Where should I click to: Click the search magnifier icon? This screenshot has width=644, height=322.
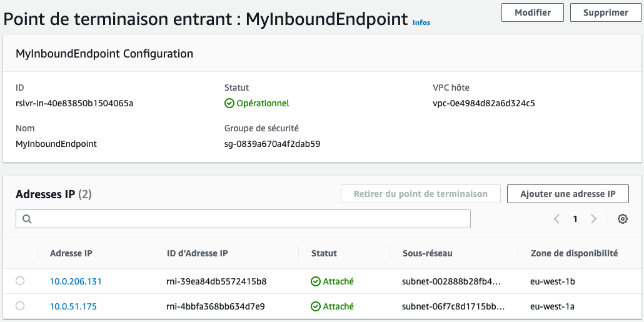27,219
